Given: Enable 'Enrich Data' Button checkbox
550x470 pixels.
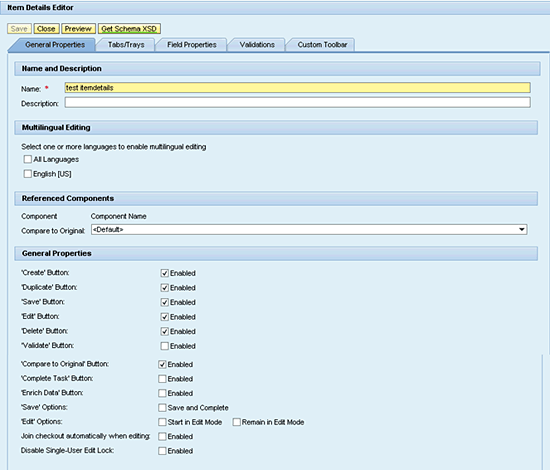Looking at the screenshot, I should [x=162, y=394].
